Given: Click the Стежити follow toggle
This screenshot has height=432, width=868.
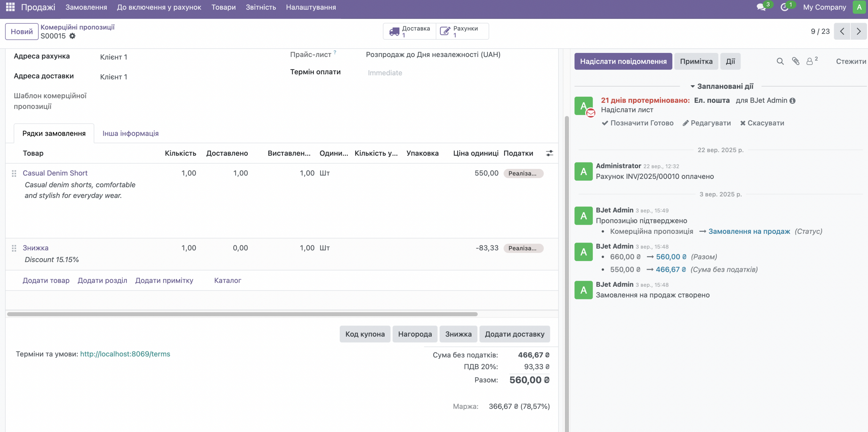Looking at the screenshot, I should pyautogui.click(x=851, y=61).
